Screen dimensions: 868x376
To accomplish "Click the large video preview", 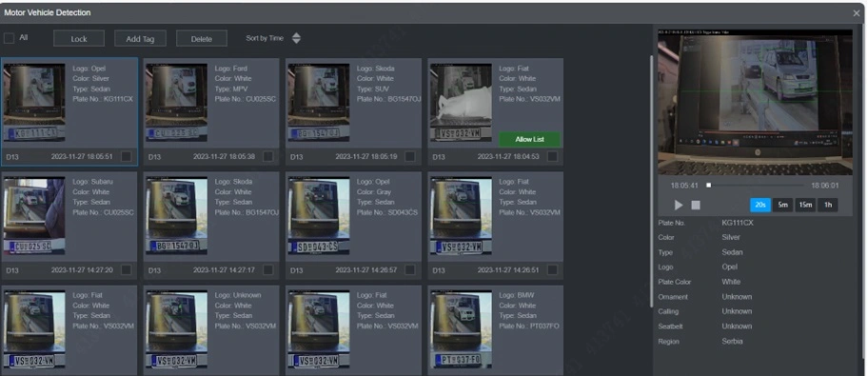I will pos(755,102).
